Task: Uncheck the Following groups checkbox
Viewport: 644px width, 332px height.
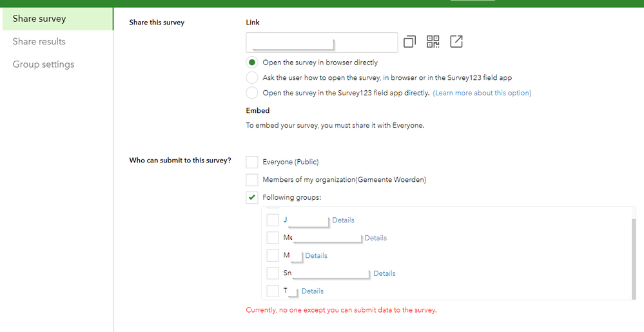Action: click(252, 197)
